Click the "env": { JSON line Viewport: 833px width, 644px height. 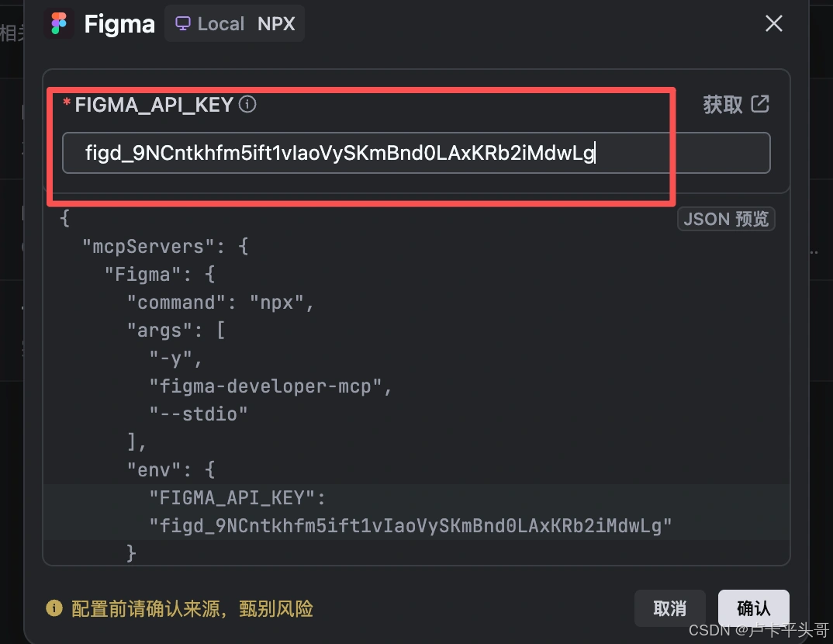coord(171,469)
